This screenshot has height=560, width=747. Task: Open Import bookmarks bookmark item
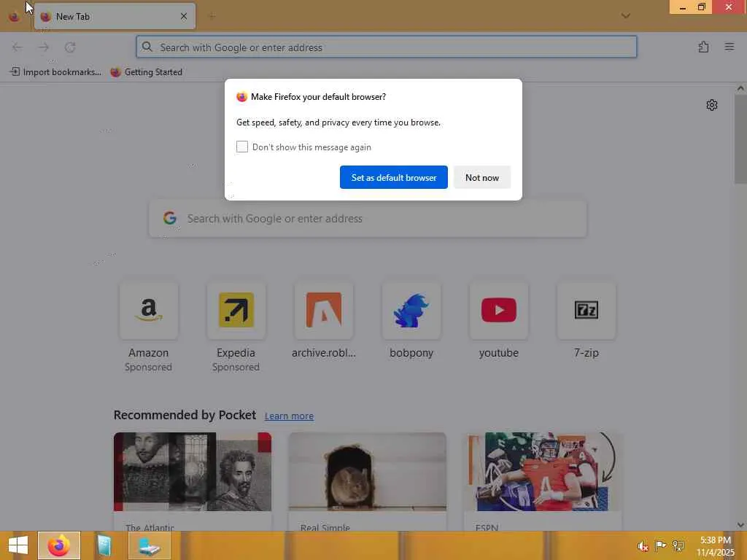pos(55,72)
